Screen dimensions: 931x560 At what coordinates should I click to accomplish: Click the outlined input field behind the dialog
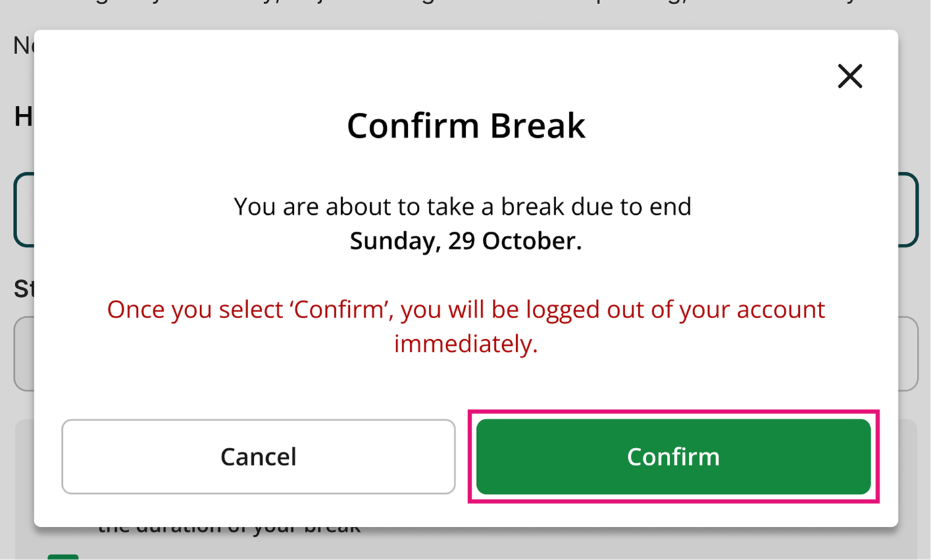(22, 209)
